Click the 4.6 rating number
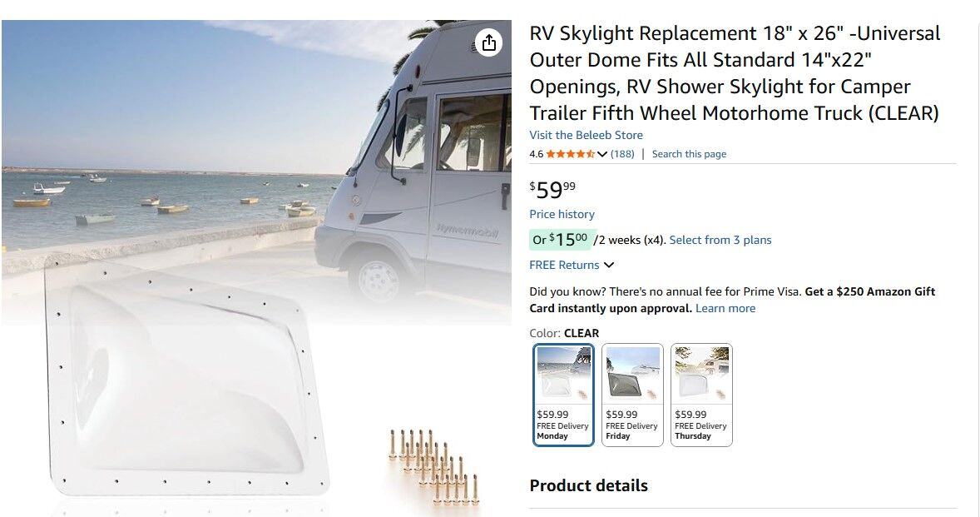Image resolution: width=980 pixels, height=517 pixels. click(536, 154)
